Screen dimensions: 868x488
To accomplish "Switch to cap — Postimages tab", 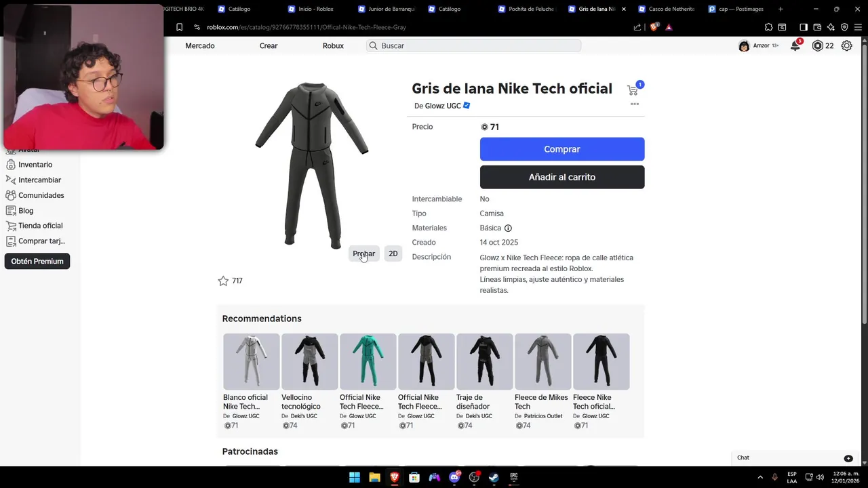I will [738, 9].
